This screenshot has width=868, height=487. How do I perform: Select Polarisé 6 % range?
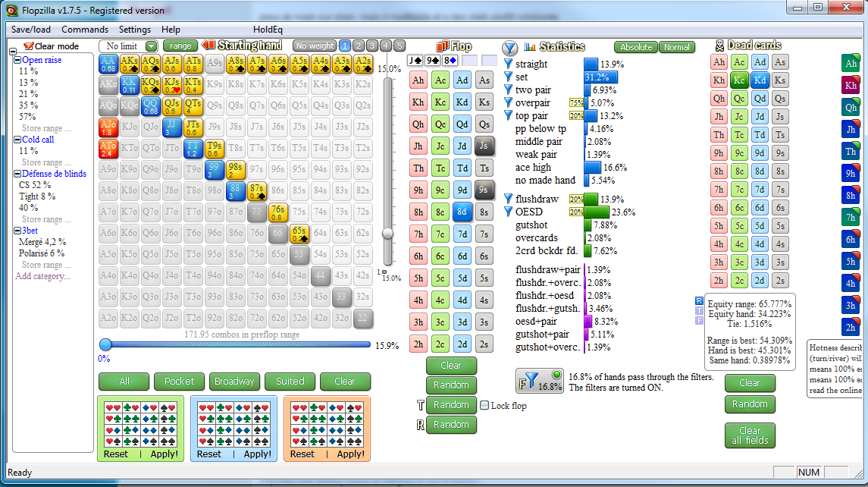42,253
